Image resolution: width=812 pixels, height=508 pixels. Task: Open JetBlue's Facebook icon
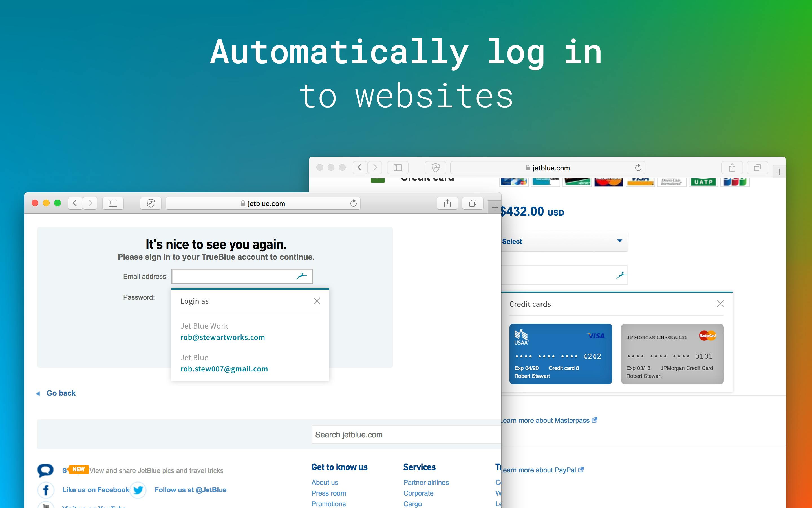coord(46,490)
